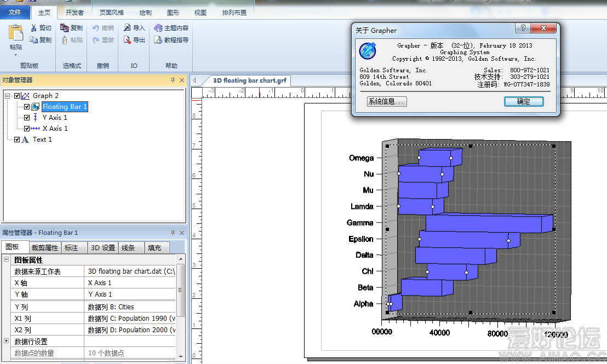
Task: Close the Object Manager (对象管理器) panel
Action: (182, 80)
